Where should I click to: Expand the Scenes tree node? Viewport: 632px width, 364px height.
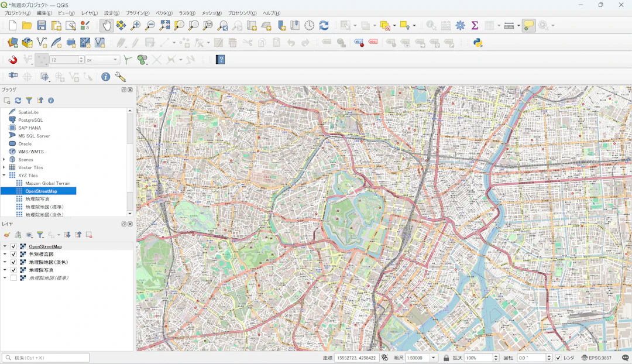click(4, 160)
